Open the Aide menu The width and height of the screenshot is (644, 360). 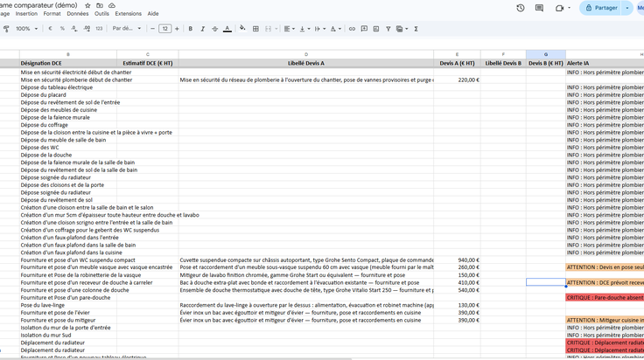[x=153, y=13]
